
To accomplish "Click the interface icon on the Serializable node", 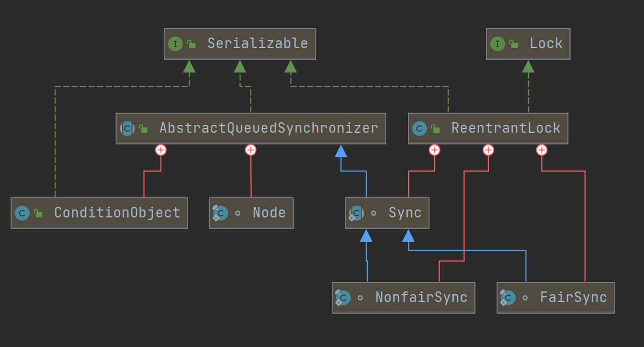I will 175,44.
